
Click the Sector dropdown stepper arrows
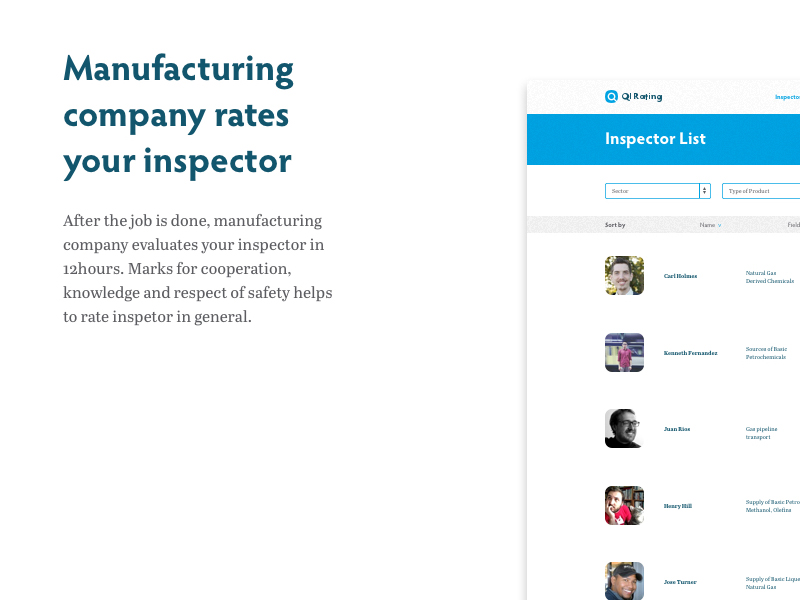704,191
